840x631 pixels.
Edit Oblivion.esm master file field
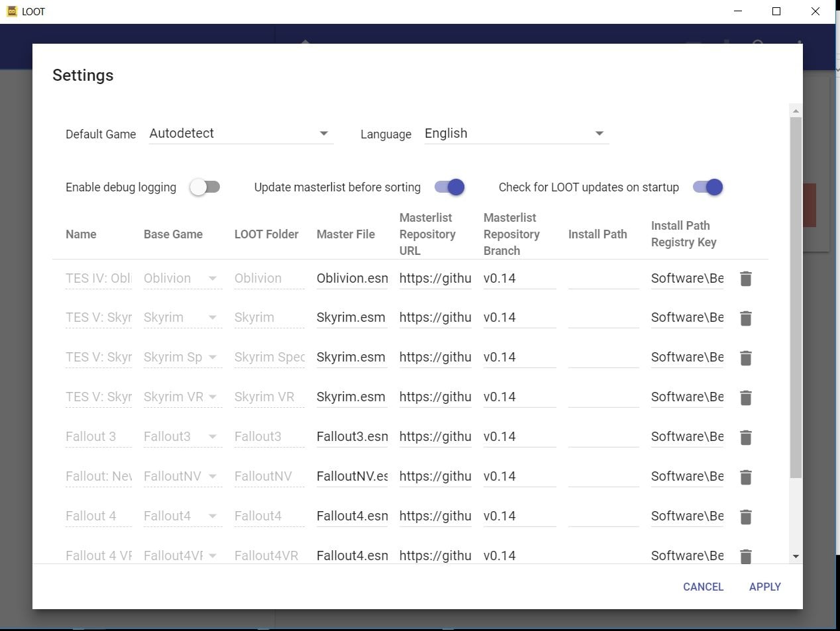pos(352,278)
